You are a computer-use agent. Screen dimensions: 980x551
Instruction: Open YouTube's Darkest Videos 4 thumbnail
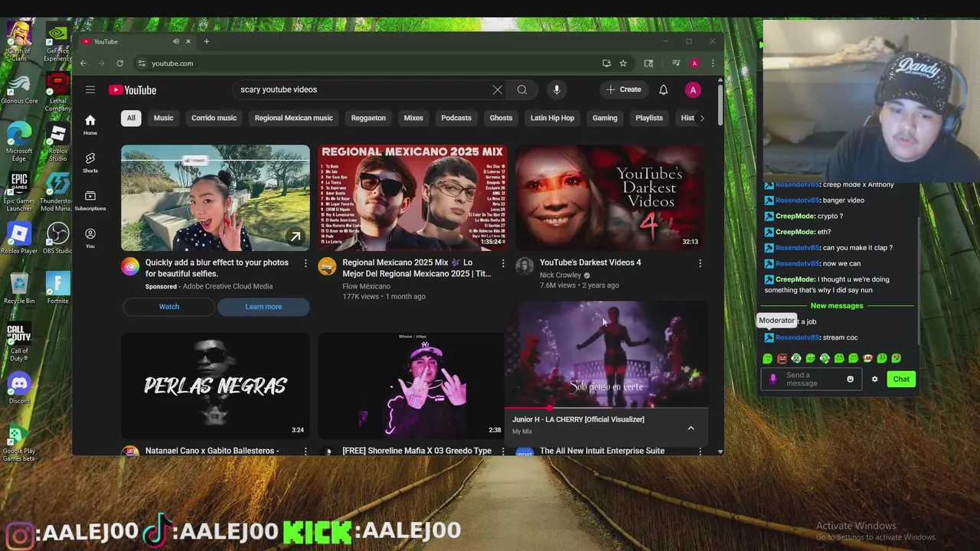(x=610, y=197)
